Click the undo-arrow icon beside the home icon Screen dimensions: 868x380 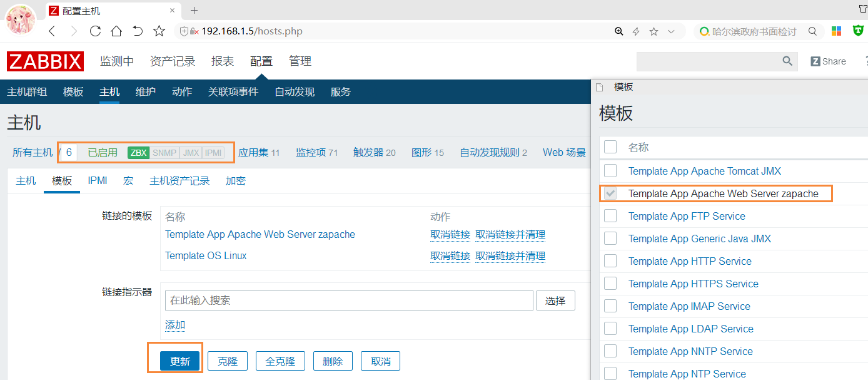[x=138, y=31]
